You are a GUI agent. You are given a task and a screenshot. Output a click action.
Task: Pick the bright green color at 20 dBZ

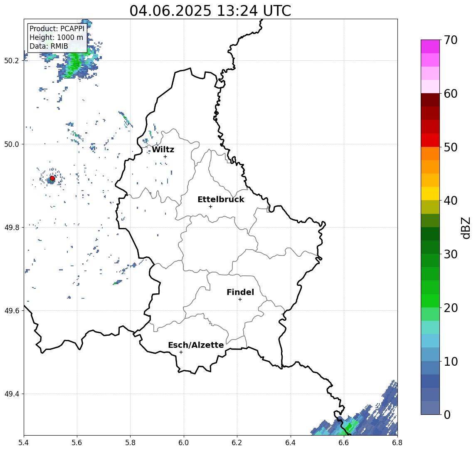click(430, 301)
